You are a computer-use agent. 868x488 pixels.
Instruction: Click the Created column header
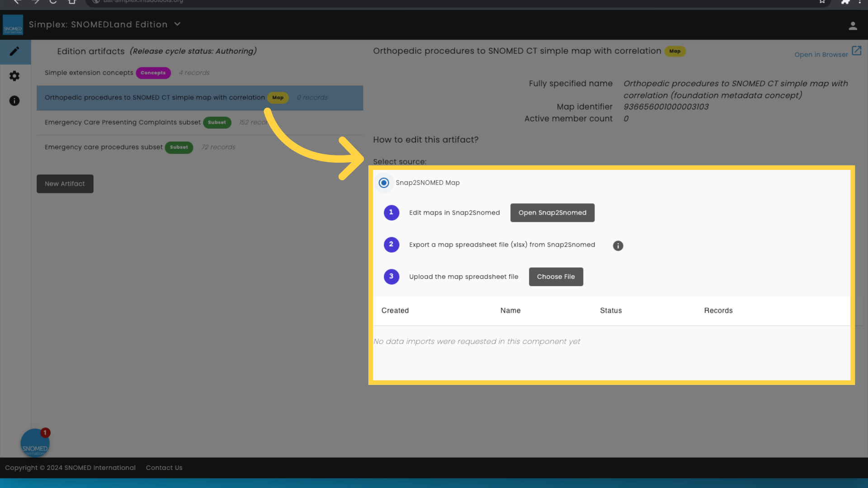[x=395, y=311]
